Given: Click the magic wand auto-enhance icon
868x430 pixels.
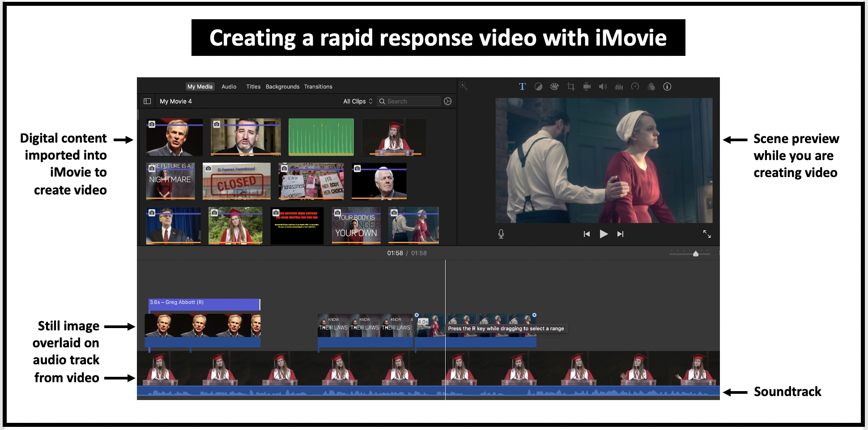Looking at the screenshot, I should [x=464, y=86].
